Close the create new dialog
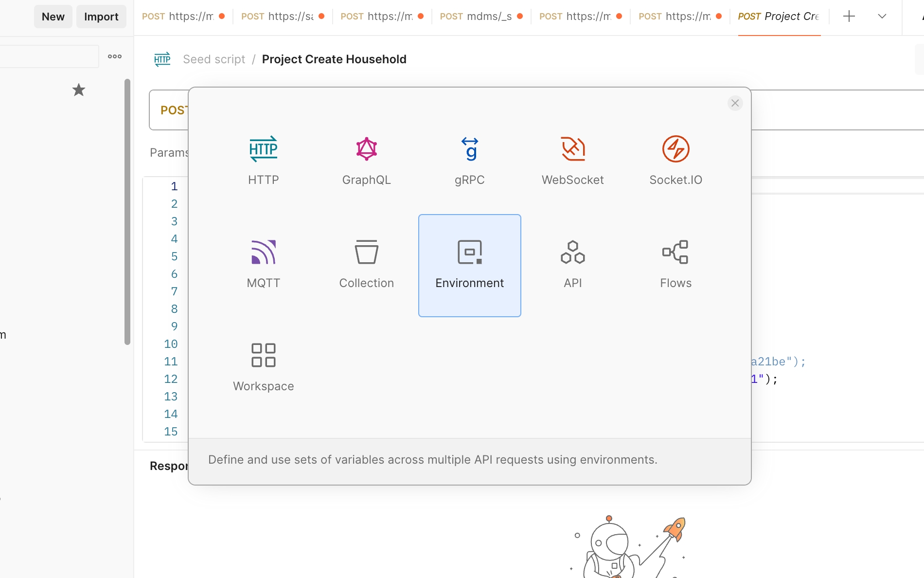Viewport: 924px width, 578px height. coord(735,103)
